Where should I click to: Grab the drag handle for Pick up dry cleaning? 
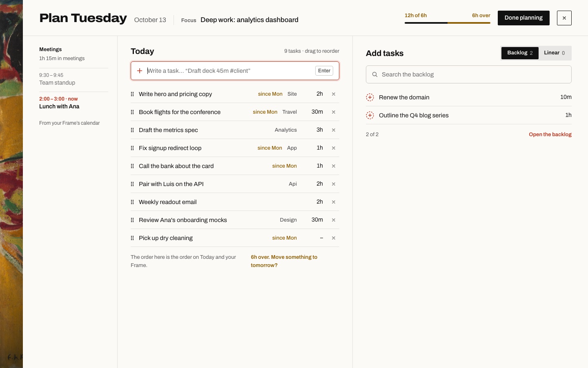coord(132,238)
